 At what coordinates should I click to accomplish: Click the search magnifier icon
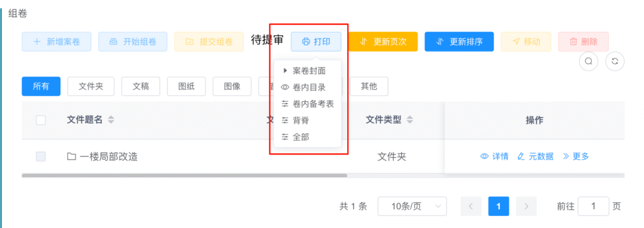588,62
